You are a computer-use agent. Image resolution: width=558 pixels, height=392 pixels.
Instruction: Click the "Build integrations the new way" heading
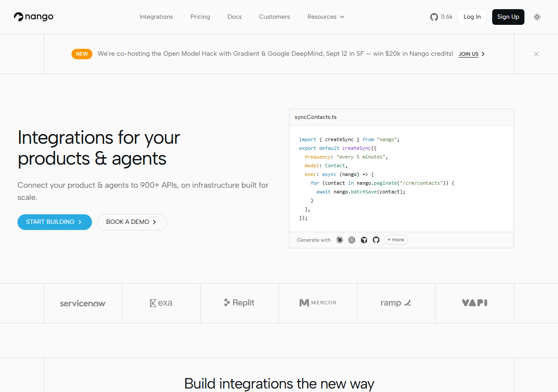coord(279,384)
